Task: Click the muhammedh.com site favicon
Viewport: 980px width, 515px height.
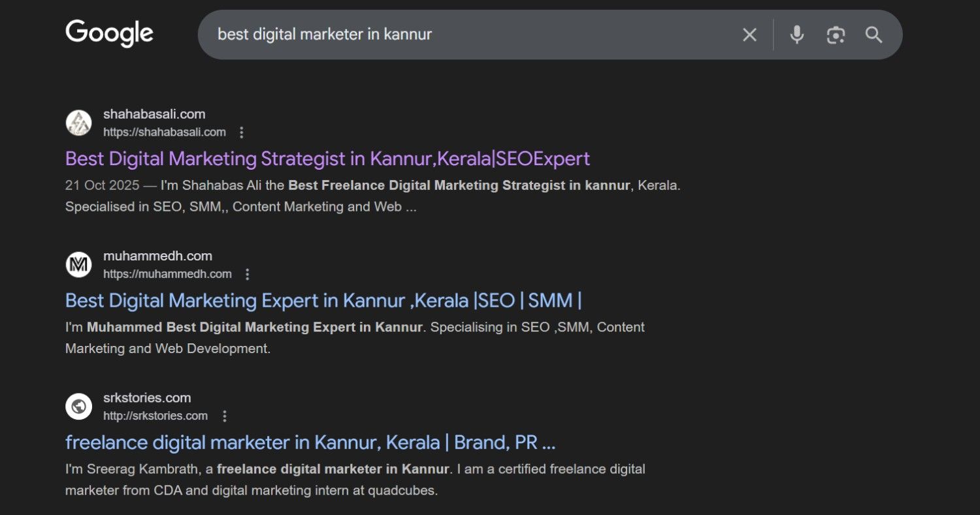Action: tap(78, 264)
